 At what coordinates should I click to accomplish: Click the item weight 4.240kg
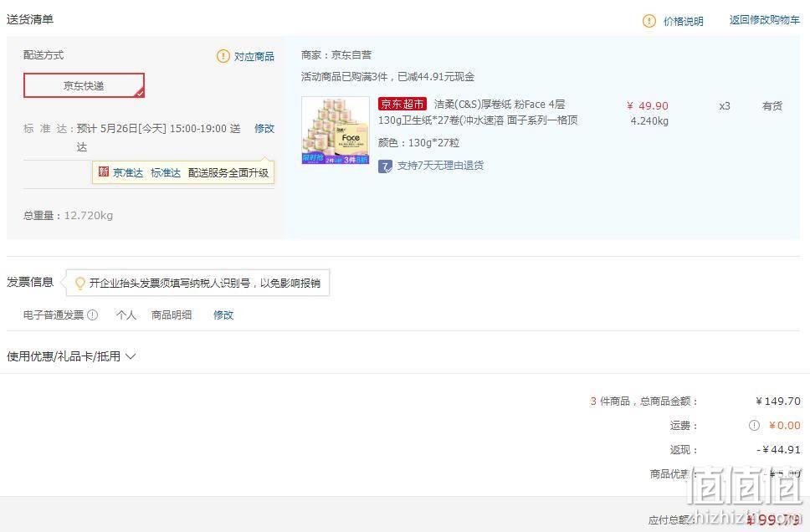[x=649, y=121]
